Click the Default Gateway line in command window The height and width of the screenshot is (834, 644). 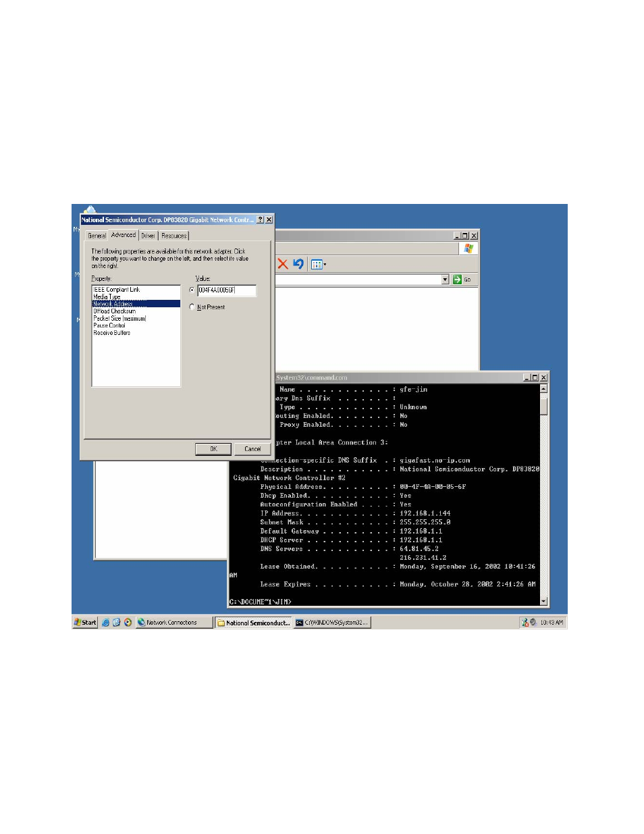tap(352, 531)
